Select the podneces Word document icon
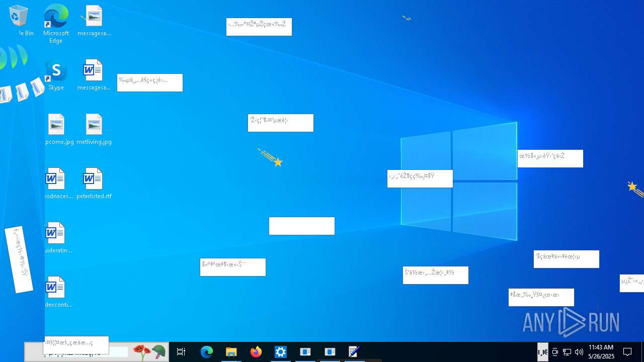Screen dimensions: 644x362 coord(56,184)
